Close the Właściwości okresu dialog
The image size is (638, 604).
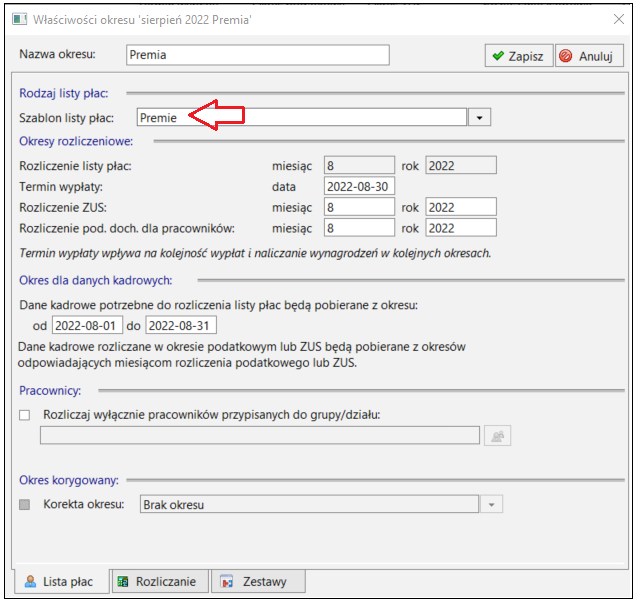coord(618,19)
